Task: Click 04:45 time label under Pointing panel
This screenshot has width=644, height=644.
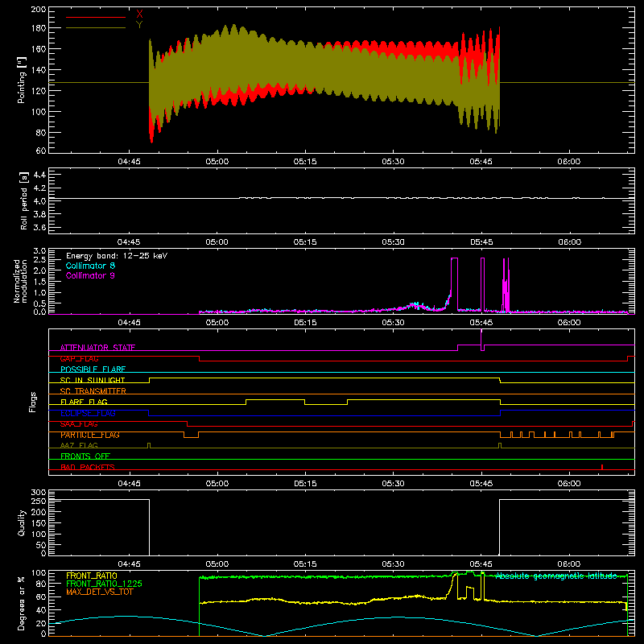Action: coord(129,162)
